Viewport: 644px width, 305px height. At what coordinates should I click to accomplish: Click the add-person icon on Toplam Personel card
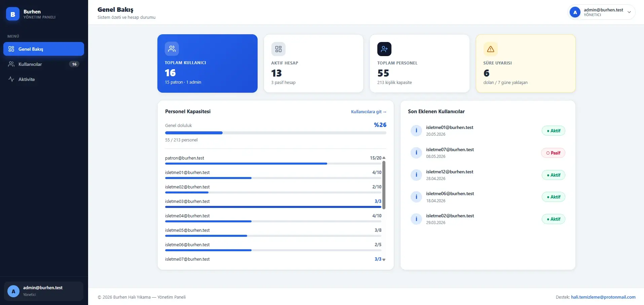coord(384,49)
